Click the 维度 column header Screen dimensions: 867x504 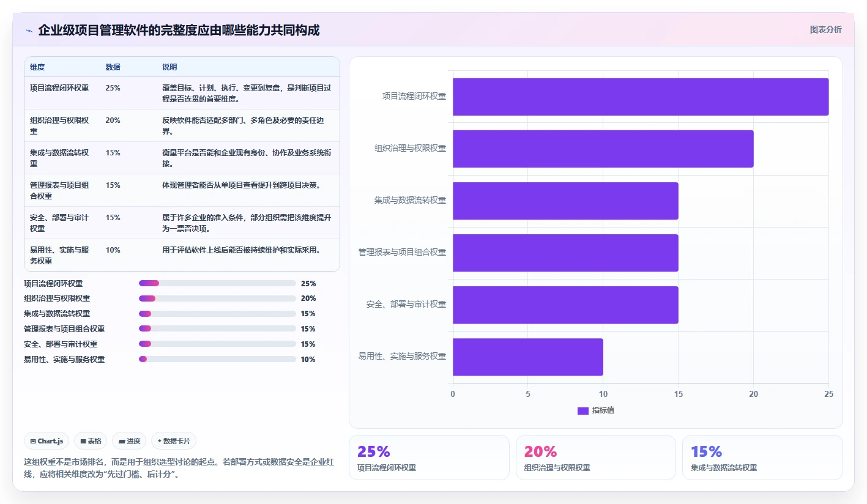click(37, 67)
